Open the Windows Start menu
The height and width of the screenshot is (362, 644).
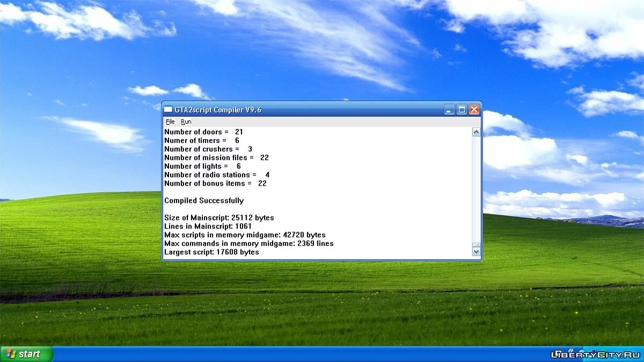coord(27,354)
